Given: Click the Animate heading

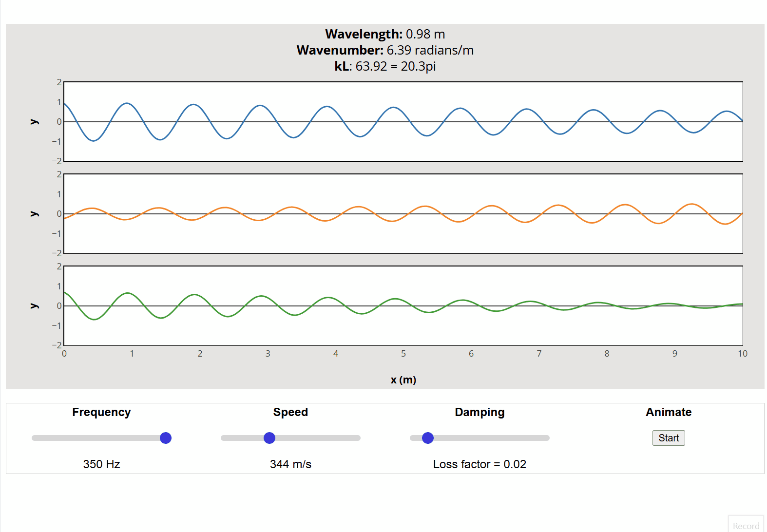Looking at the screenshot, I should click(x=668, y=412).
